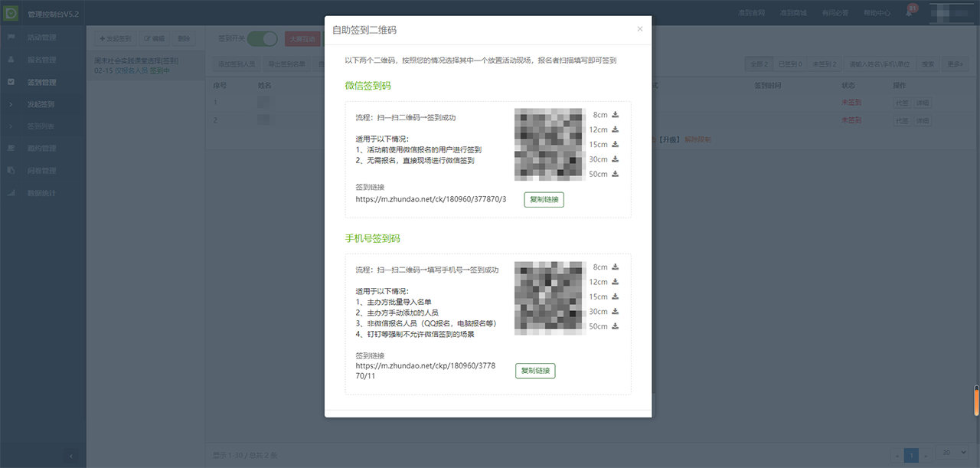
Task: Open 邀约管理 in the sidebar
Action: tap(41, 149)
